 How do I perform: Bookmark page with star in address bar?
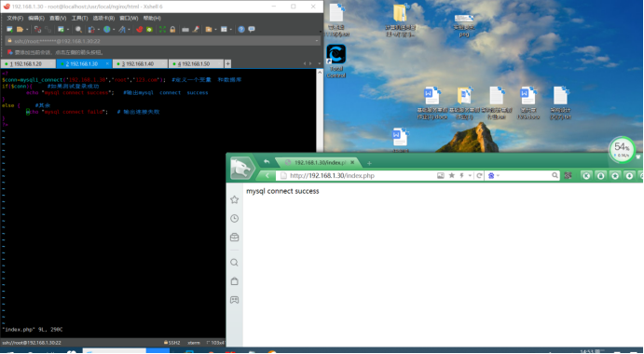451,175
